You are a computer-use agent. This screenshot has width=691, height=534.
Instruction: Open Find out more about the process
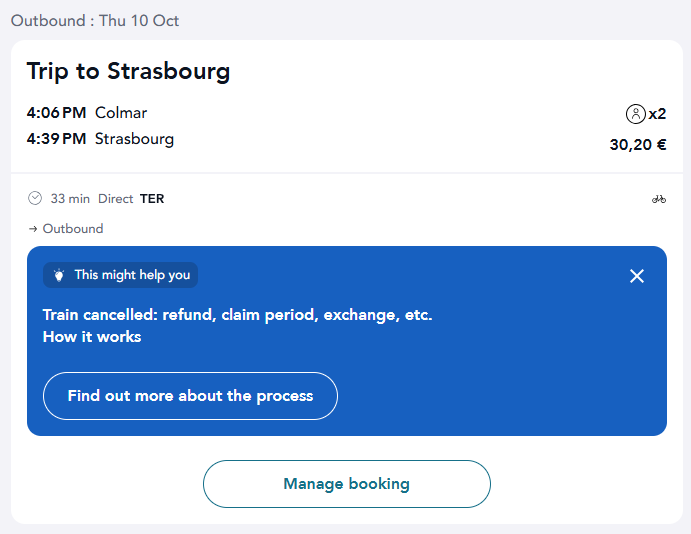click(x=190, y=396)
